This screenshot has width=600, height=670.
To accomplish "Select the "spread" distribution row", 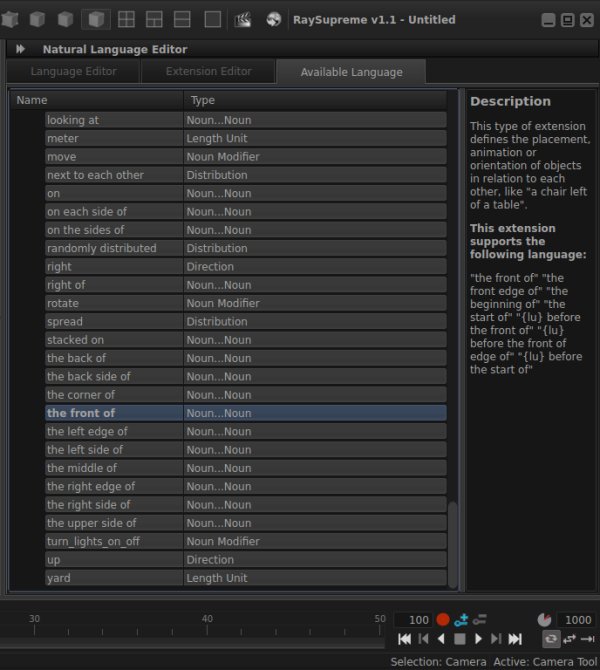I will [246, 322].
